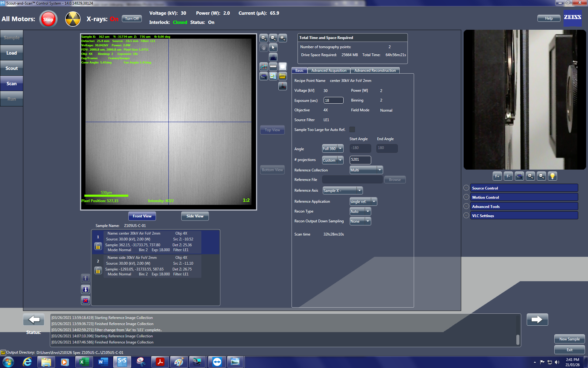The image size is (588, 368).
Task: Toggle the lock on recipe point 1
Action: [98, 246]
